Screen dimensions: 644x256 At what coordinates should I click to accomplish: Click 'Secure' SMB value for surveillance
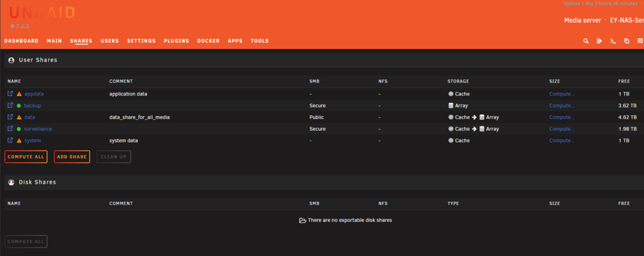(x=317, y=129)
